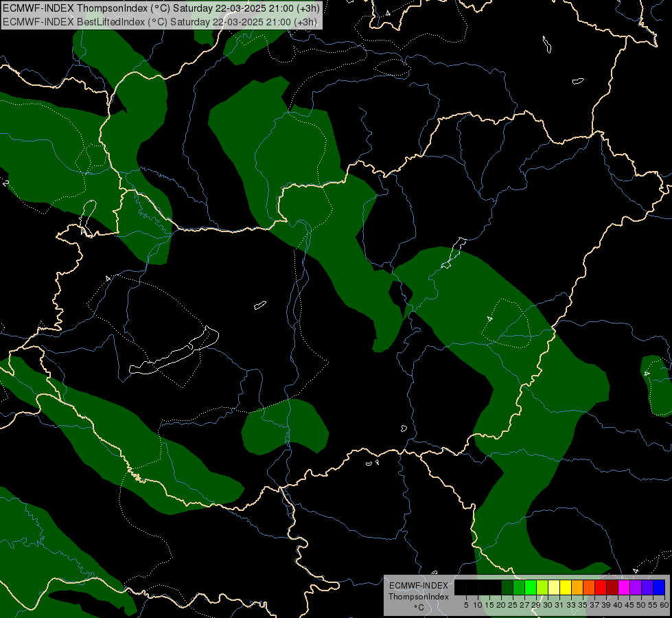Click the legend tick value 39
Viewport: 672px width, 618px height.
pyautogui.click(x=606, y=605)
